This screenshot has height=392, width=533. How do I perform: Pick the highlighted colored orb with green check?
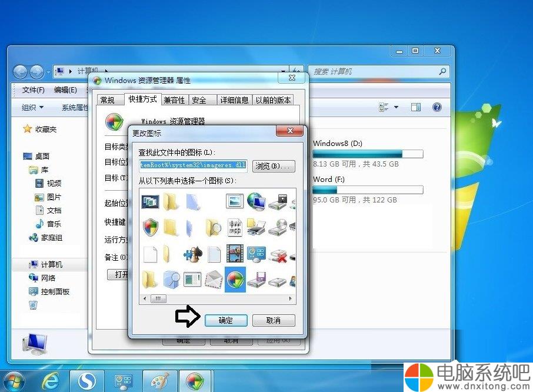click(235, 280)
